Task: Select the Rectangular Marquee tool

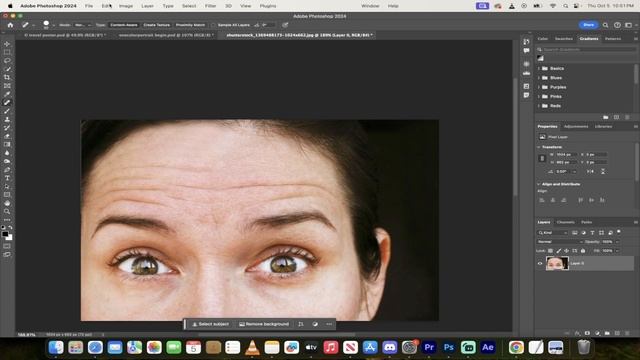Action: click(7, 52)
